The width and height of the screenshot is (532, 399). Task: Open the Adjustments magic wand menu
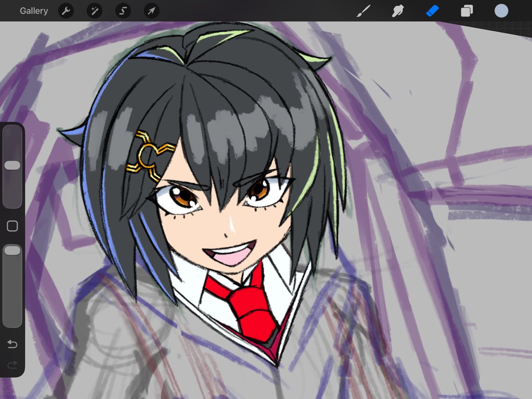click(94, 11)
